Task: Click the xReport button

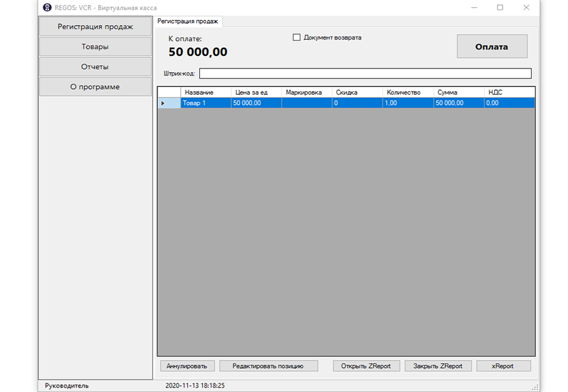Action: (503, 366)
